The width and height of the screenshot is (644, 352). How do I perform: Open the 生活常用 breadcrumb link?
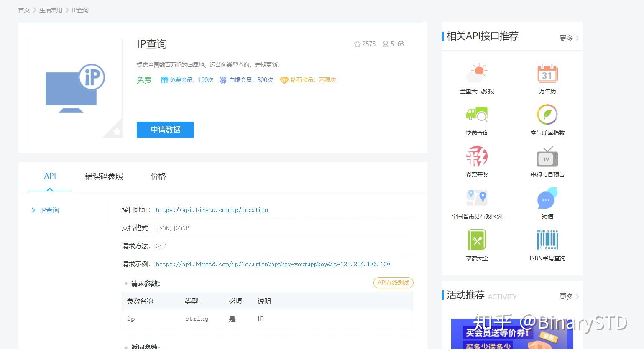click(x=50, y=10)
